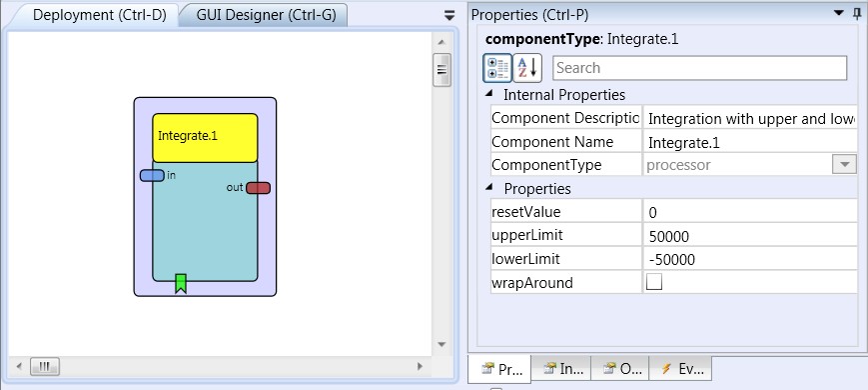Click the Component Name value Integrate.1
This screenshot has width=868, height=390.
750,142
